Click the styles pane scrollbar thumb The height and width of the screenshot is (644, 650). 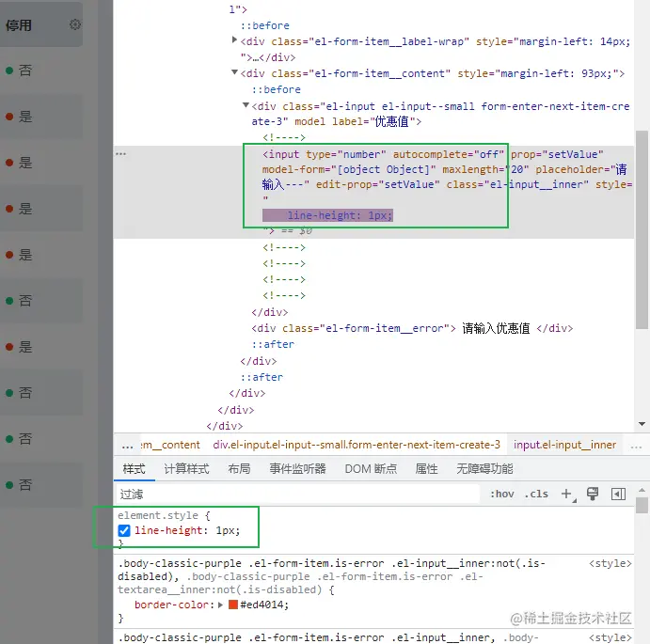(642, 506)
